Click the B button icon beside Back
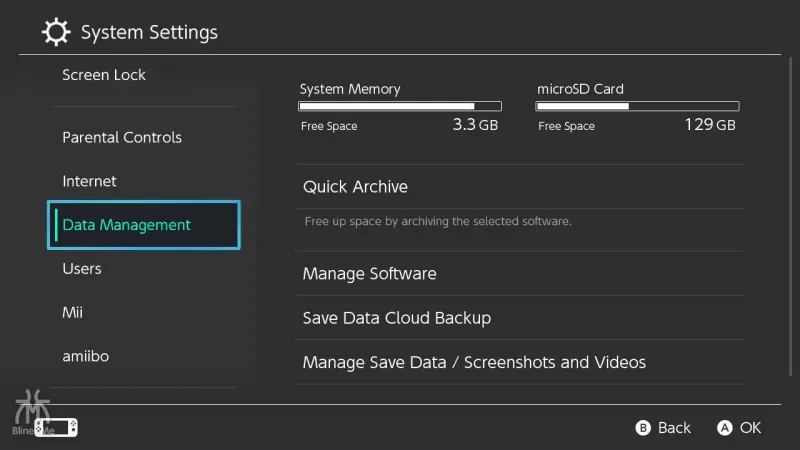 pos(643,428)
